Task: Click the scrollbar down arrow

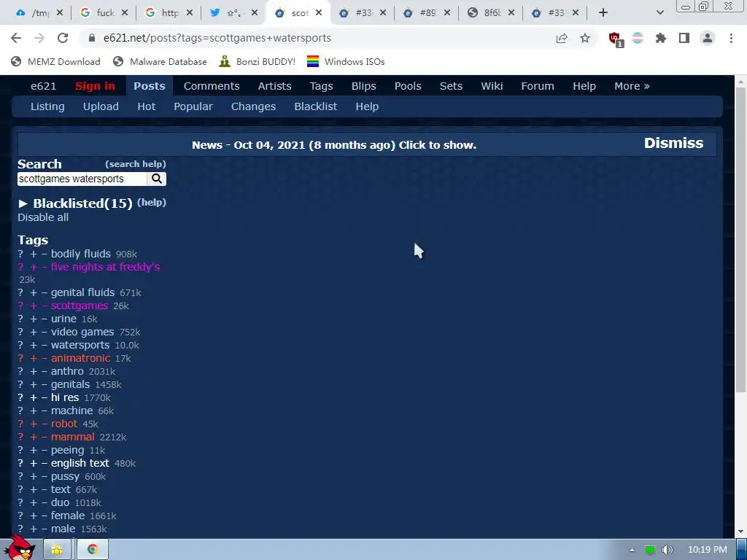Action: pos(741,532)
